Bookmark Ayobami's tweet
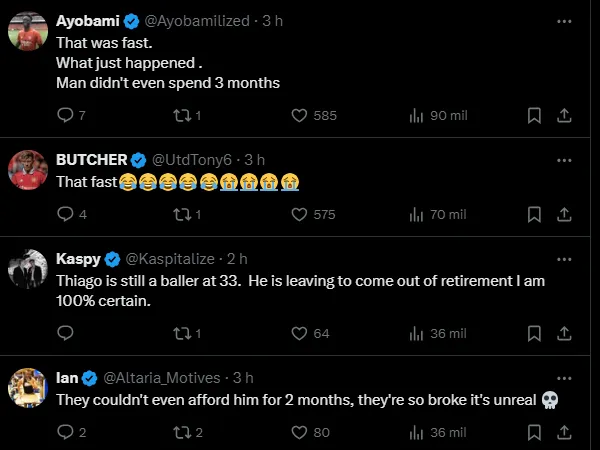 pos(535,116)
